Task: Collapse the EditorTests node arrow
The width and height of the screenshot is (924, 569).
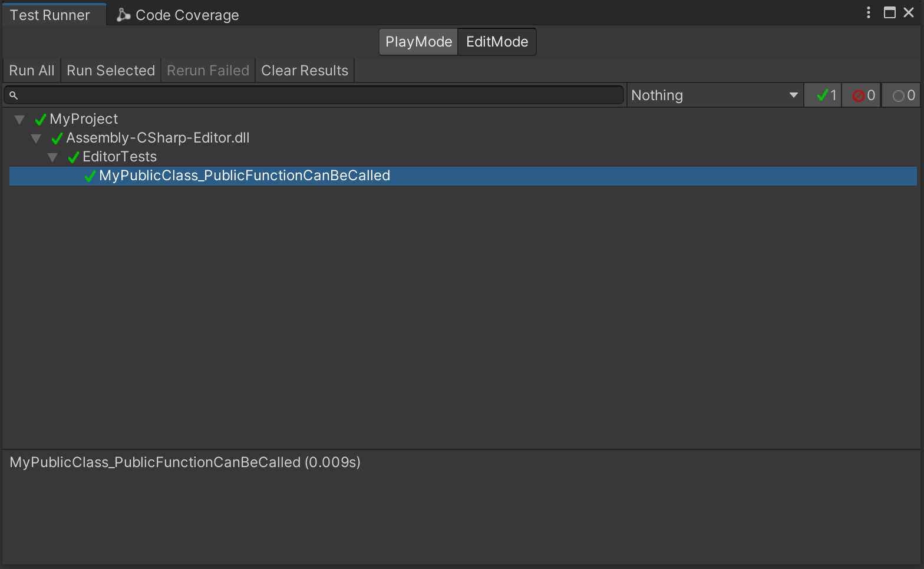Action: click(52, 157)
